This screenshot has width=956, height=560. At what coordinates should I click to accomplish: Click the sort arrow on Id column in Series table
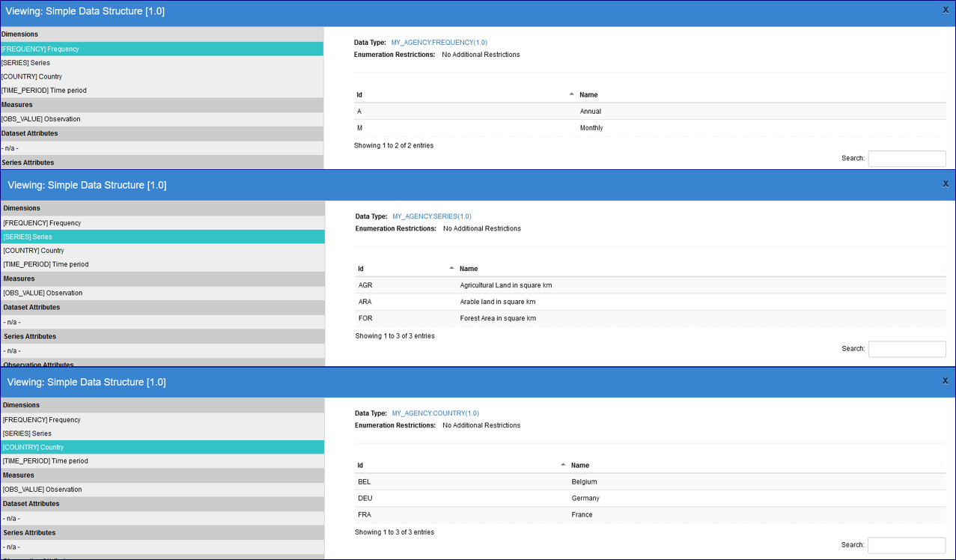point(451,267)
